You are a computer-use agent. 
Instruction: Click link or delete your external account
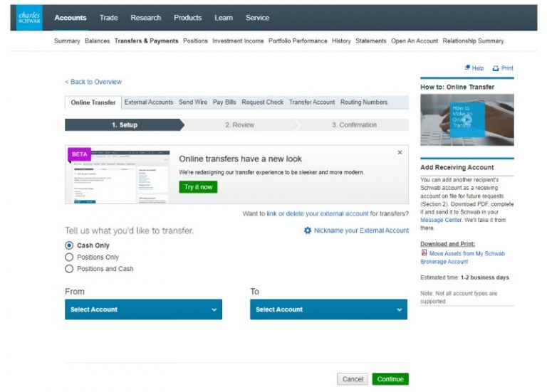(318, 213)
